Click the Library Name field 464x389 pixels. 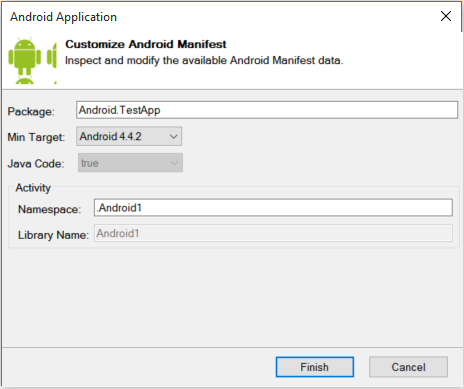click(x=273, y=233)
